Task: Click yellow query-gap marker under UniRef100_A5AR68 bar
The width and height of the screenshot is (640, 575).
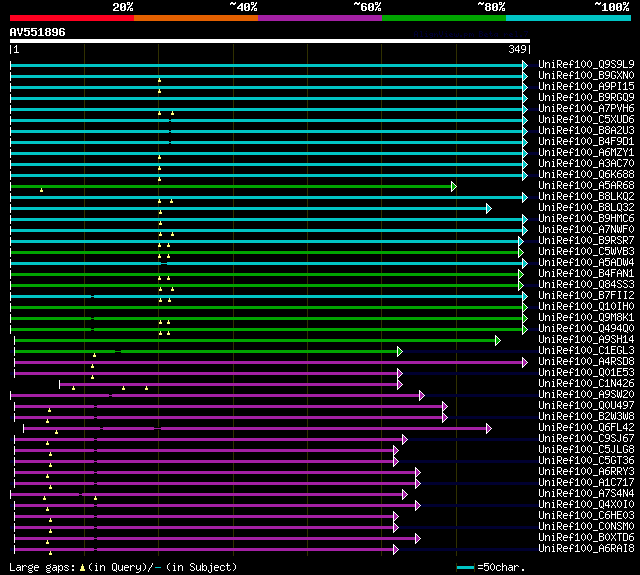Action: pos(41,190)
